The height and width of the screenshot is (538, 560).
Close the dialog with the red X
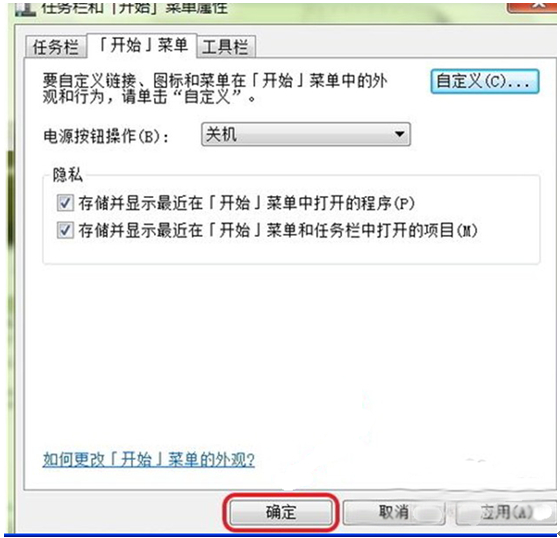click(x=532, y=7)
